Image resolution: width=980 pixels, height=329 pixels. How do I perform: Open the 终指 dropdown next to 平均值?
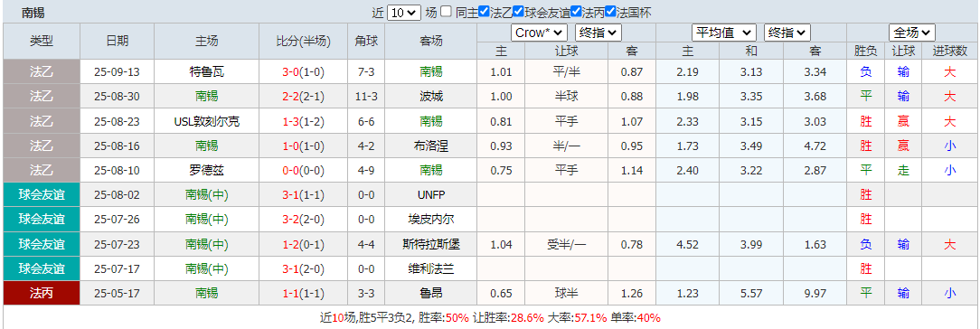(787, 33)
